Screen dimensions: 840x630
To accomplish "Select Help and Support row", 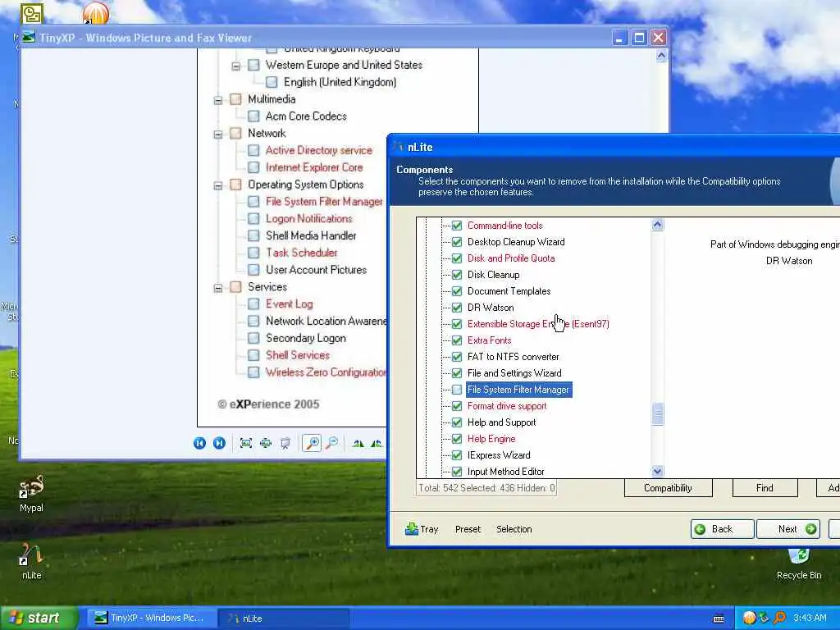I will pos(501,422).
